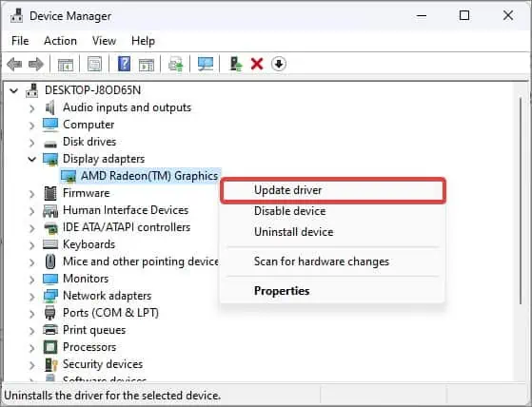Click the Processors icon

click(50, 347)
